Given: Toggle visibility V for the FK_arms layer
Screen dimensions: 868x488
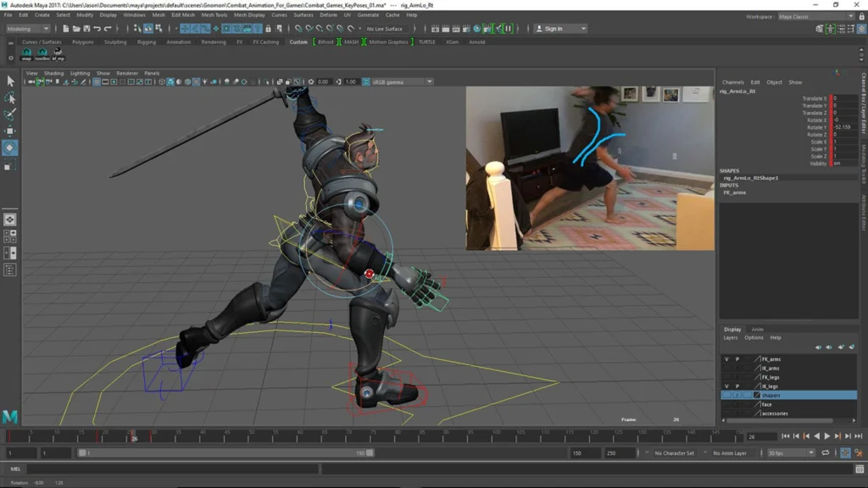Looking at the screenshot, I should [x=726, y=359].
